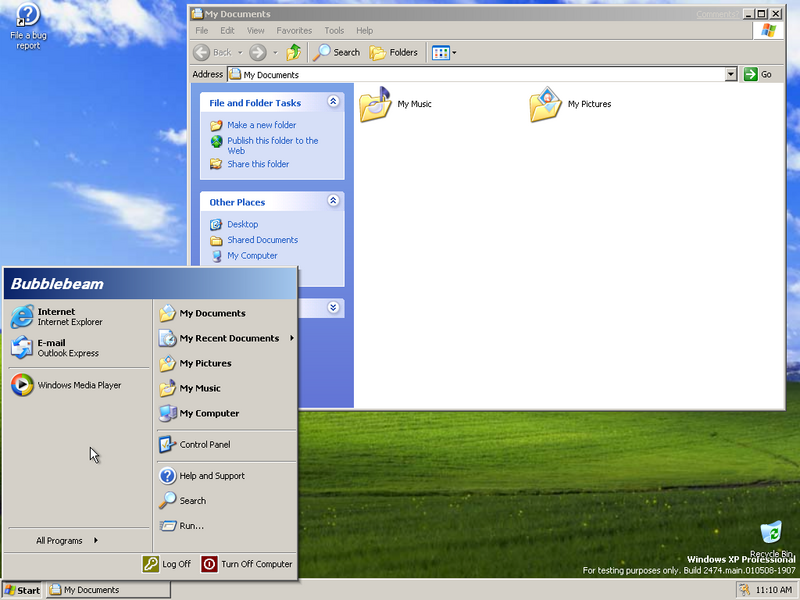Click the Turn Off Computer button
Screen dimensions: 800x600
247,564
